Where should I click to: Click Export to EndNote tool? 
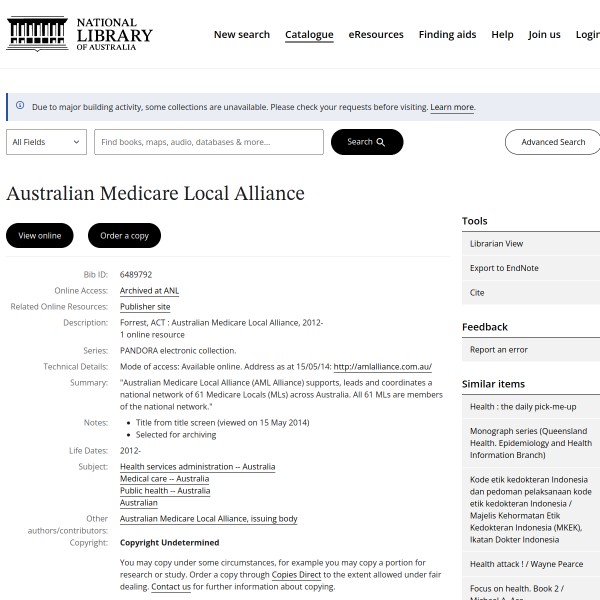point(504,268)
